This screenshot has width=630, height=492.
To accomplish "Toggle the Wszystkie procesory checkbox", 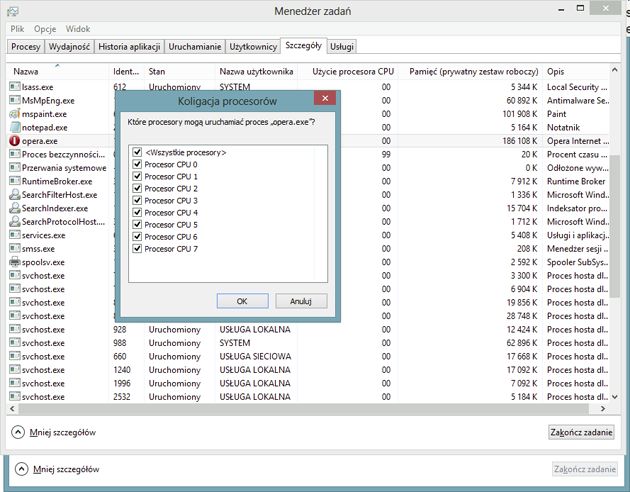I will tap(137, 152).
